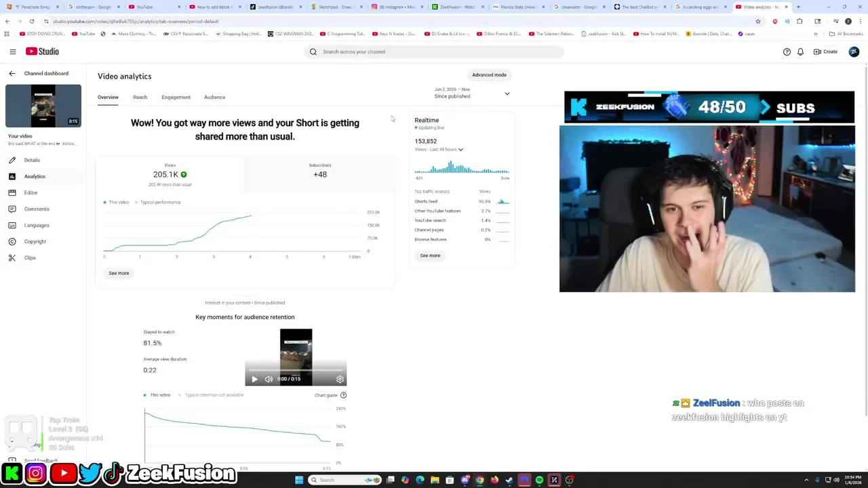Open the channel account avatar menu

point(854,52)
